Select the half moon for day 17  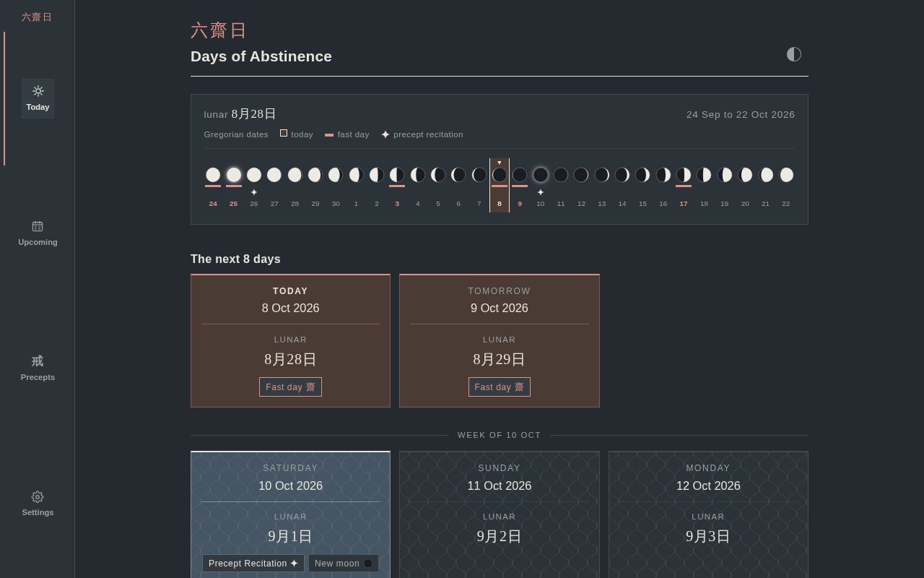pos(684,175)
